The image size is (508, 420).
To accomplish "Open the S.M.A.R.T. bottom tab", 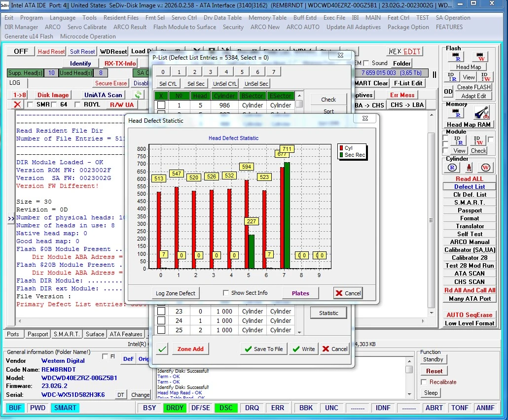I will tap(67, 334).
